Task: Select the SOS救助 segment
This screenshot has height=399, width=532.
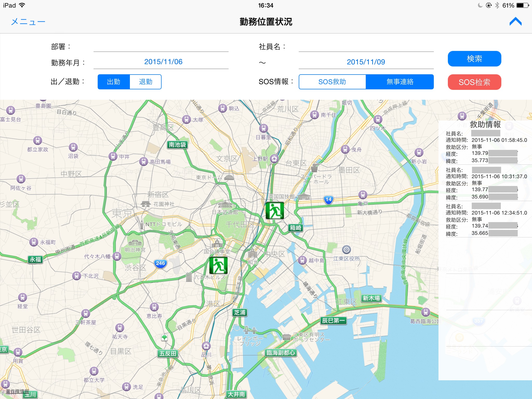Action: tap(332, 82)
